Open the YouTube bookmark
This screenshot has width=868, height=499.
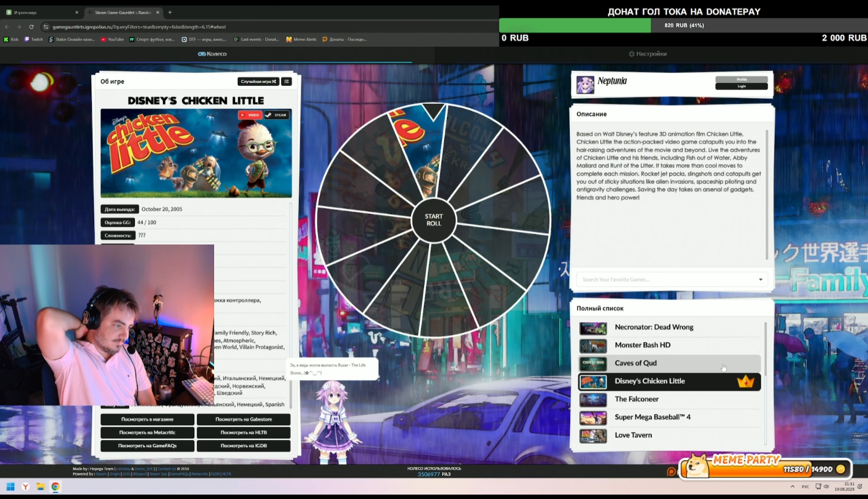(x=112, y=40)
